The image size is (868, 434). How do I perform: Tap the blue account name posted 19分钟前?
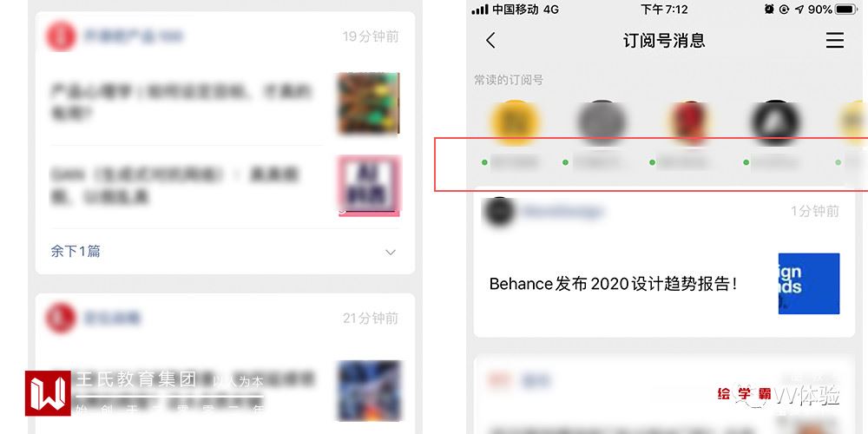coord(134,36)
